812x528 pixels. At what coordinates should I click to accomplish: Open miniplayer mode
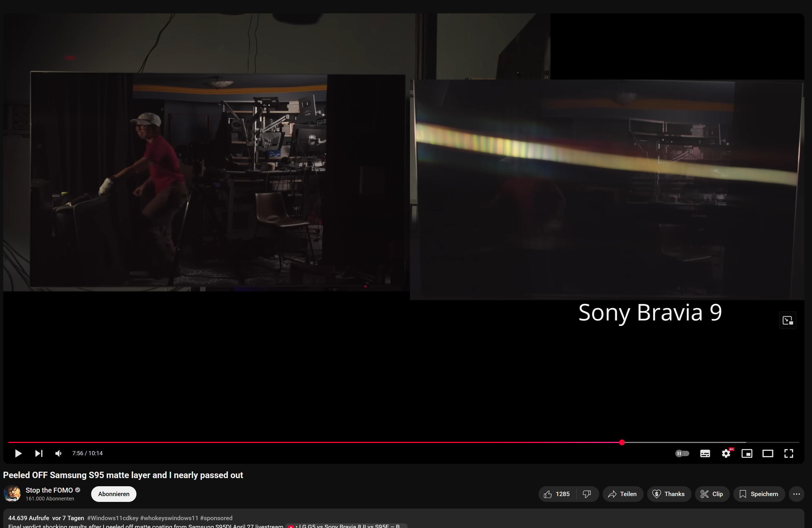747,453
